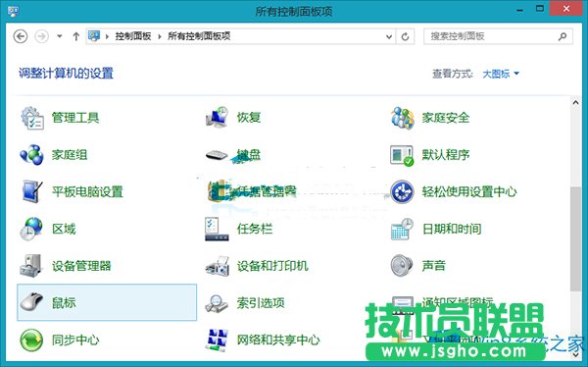Open the 恢复 recovery icon
The width and height of the screenshot is (588, 367).
tap(218, 118)
